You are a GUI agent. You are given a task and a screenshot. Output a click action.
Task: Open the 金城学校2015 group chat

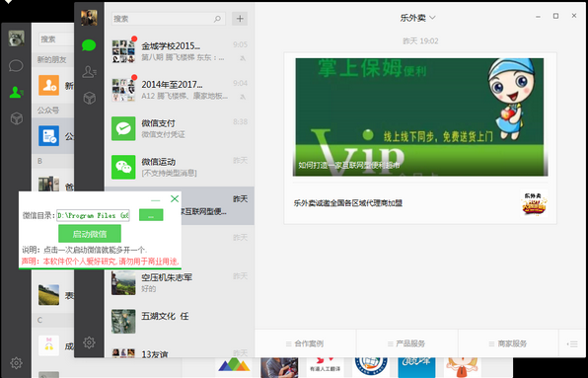pos(180,51)
